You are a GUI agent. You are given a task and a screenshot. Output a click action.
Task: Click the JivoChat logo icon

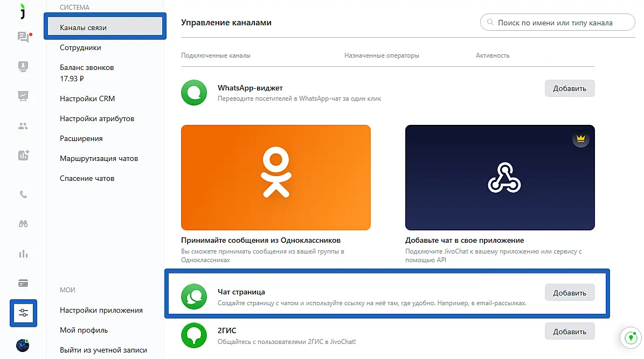[x=23, y=11]
